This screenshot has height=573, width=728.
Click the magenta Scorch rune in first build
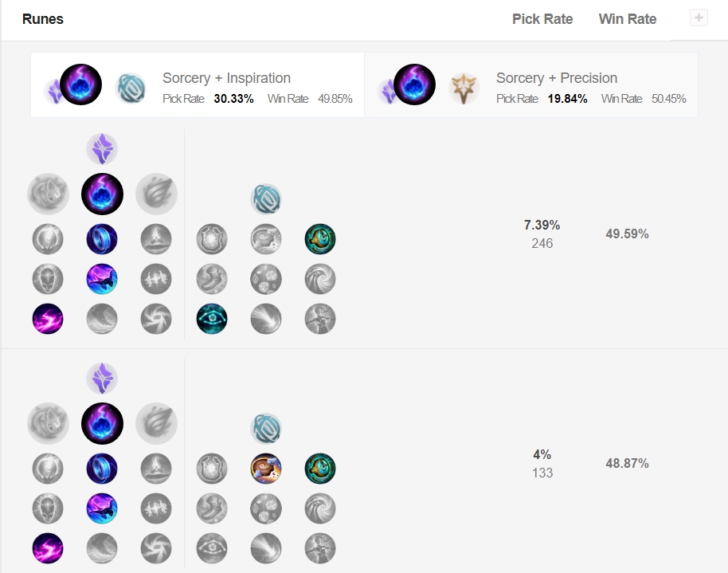pyautogui.click(x=48, y=319)
